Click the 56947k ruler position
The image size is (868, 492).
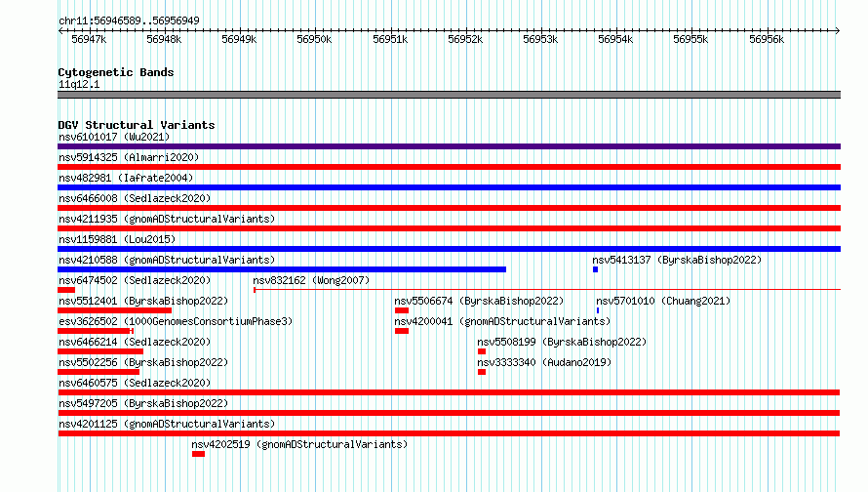click(89, 39)
